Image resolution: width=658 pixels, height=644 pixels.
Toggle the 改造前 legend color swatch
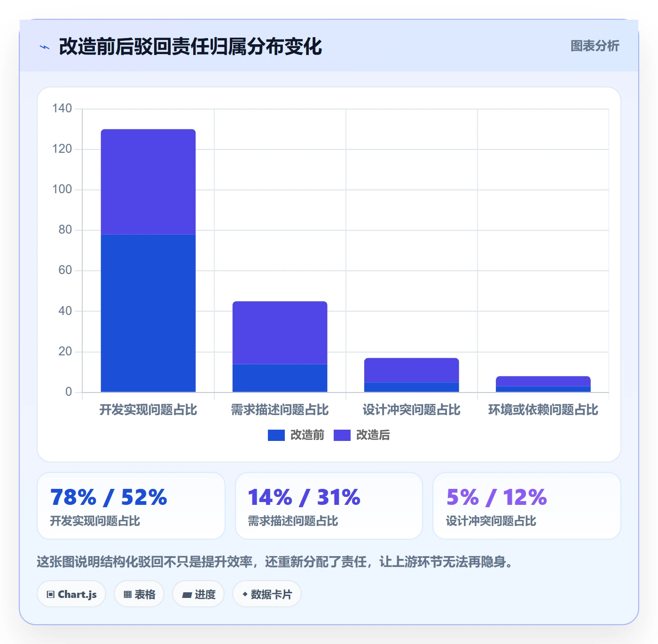[x=276, y=435]
